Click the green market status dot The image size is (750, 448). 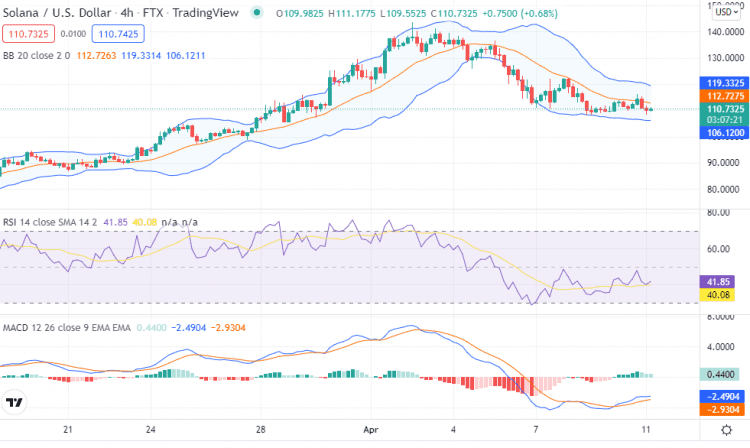point(257,13)
